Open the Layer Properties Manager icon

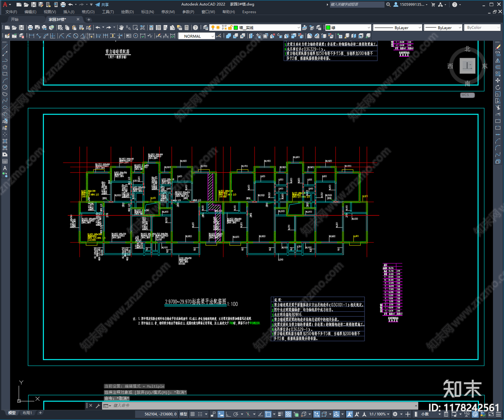[x=206, y=28]
